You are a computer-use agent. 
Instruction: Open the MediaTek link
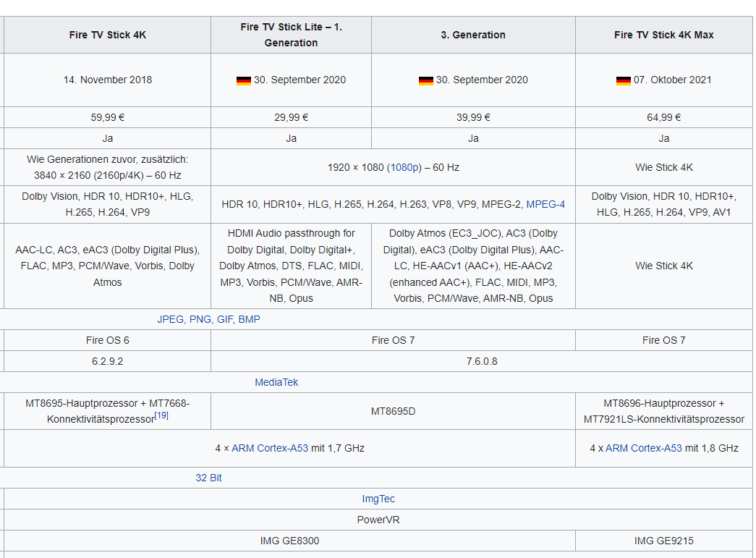(x=276, y=382)
